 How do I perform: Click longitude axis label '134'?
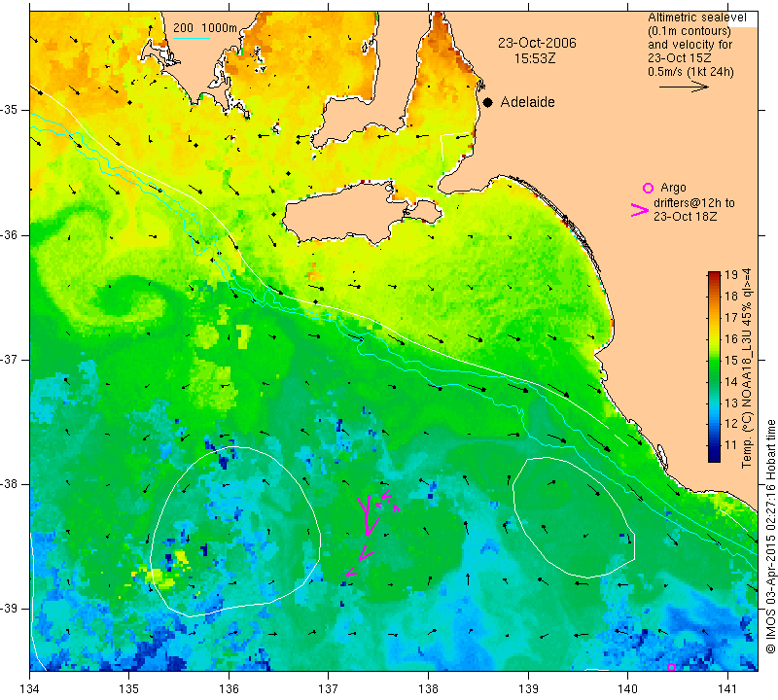click(x=30, y=688)
